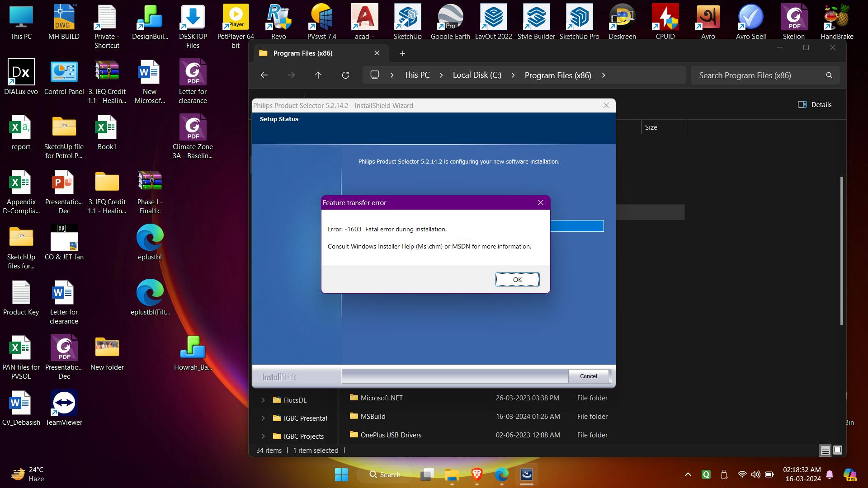Go up one folder level
This screenshot has height=488, width=868.
tap(318, 75)
